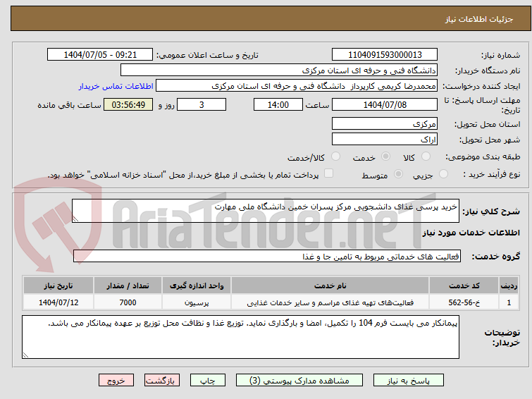Click the نوع فرآیند خرید label
The height and width of the screenshot is (399, 532).
492,174
